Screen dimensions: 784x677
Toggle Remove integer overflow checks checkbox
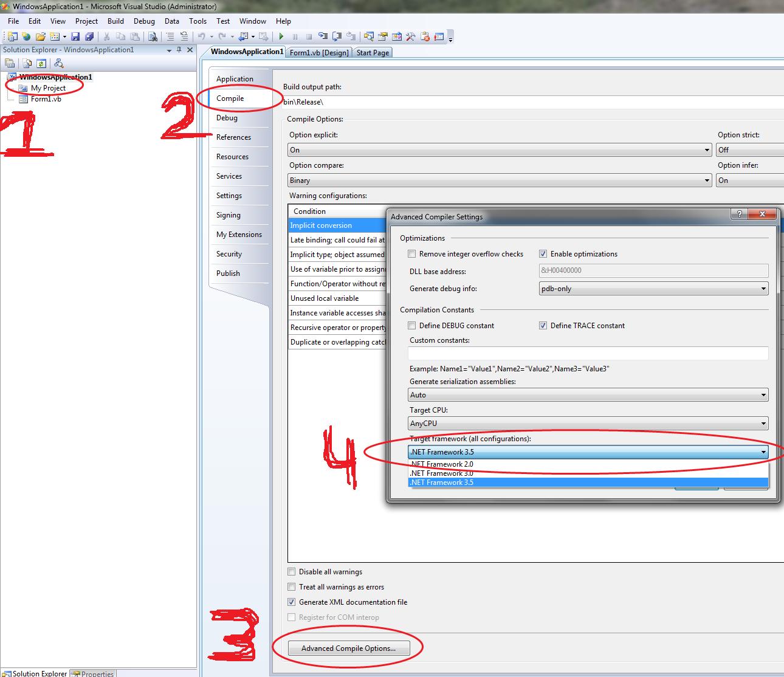[412, 254]
